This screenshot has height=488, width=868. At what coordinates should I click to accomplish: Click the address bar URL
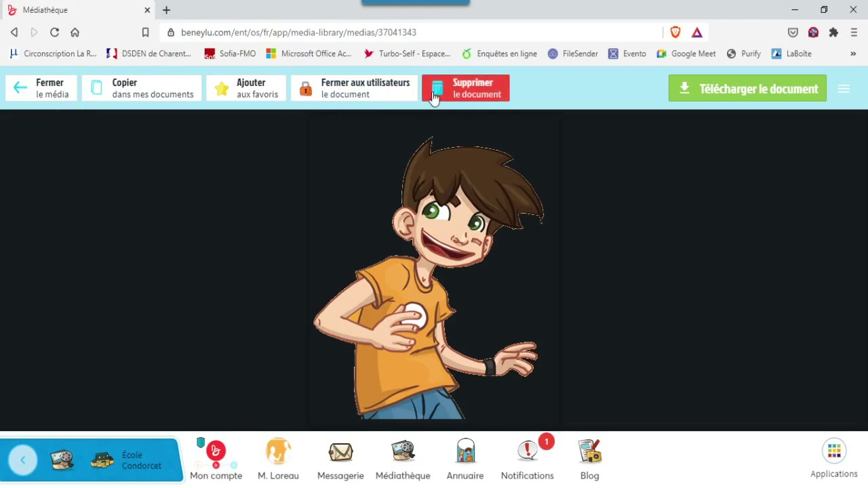[x=298, y=32]
